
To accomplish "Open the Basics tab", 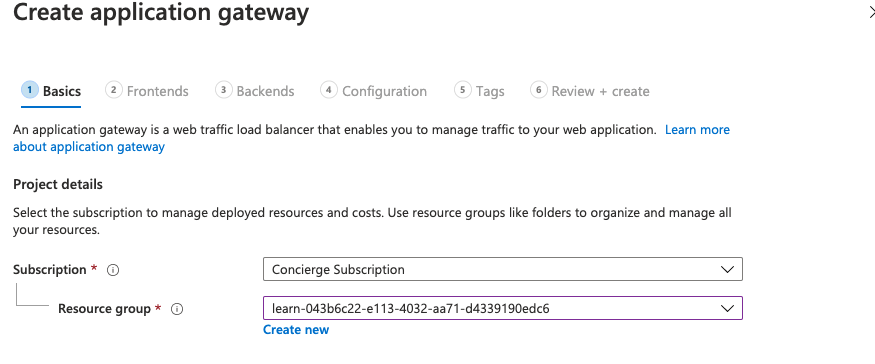I will coord(51,91).
